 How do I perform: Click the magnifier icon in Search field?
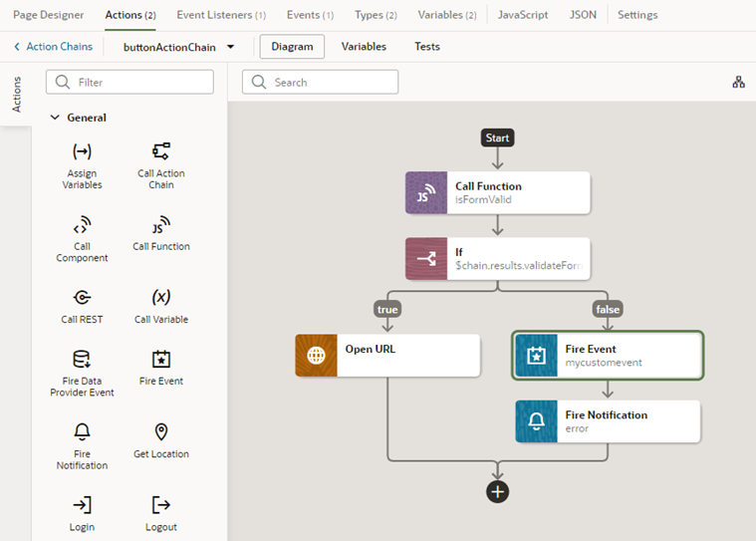coord(259,82)
